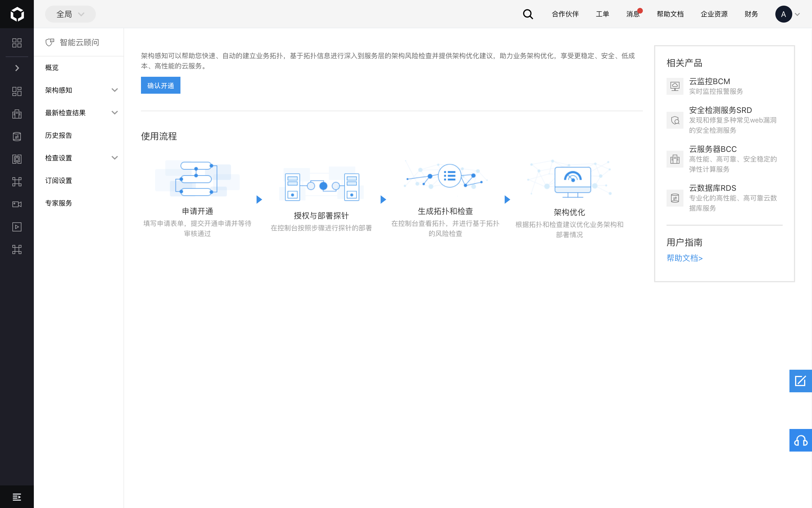Image resolution: width=812 pixels, height=508 pixels.
Task: Click the 智能云顾问 shield icon
Action: (50, 42)
